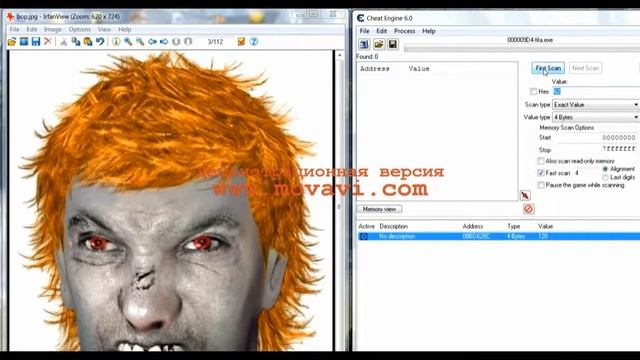Click the save floppy icon in Cheat Engine

(393, 44)
